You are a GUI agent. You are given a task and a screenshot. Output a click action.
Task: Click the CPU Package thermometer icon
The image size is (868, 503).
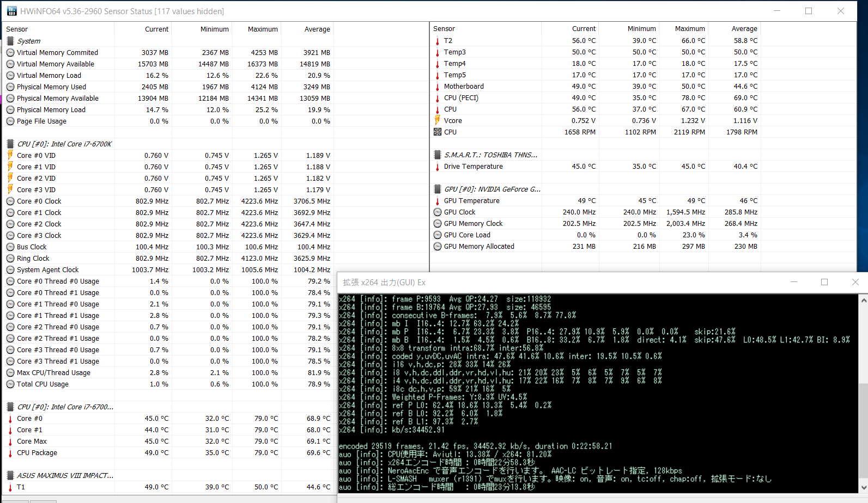tap(10, 452)
